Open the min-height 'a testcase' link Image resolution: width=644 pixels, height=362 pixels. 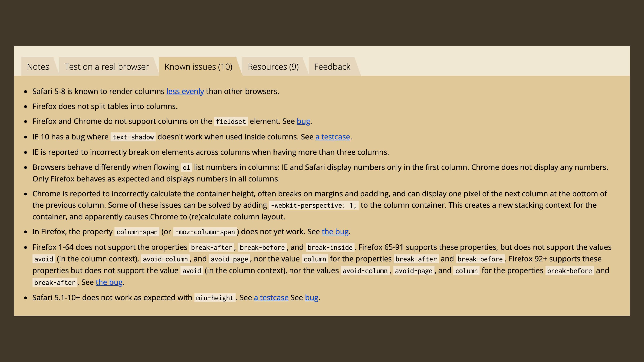coord(271,298)
